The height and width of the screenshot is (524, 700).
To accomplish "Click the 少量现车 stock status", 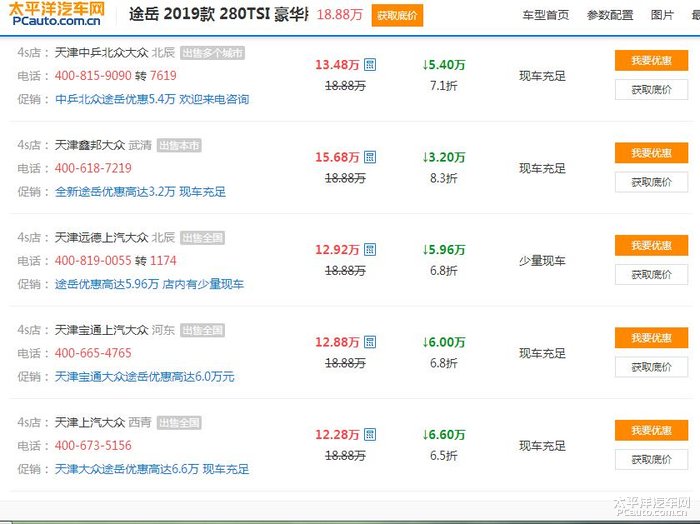I will (x=542, y=261).
